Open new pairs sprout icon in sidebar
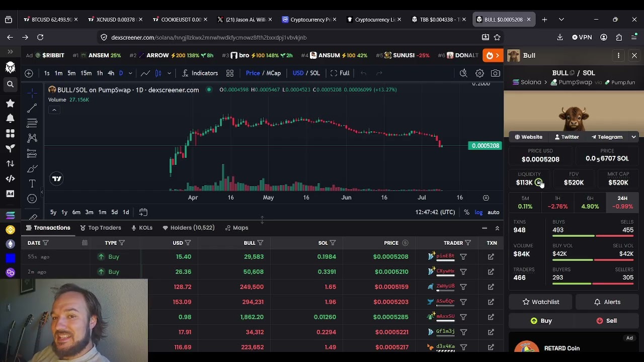644x362 pixels. tap(10, 148)
